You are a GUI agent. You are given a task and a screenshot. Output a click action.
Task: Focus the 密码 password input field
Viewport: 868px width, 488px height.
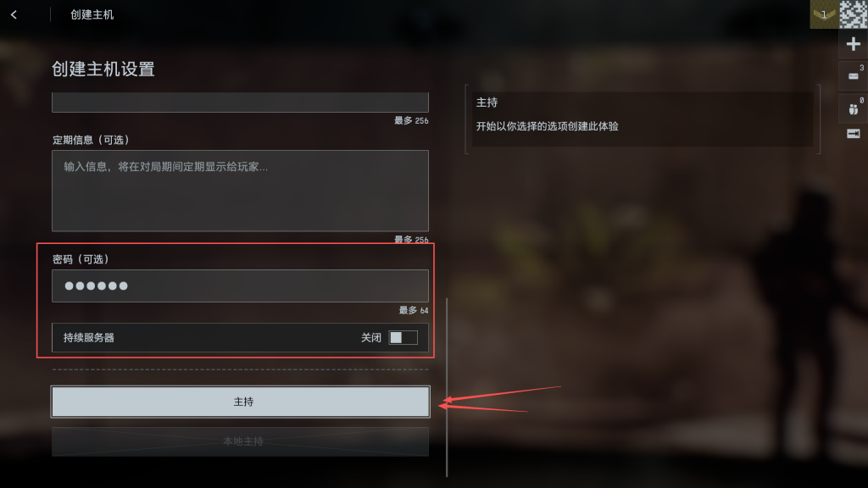pos(240,286)
